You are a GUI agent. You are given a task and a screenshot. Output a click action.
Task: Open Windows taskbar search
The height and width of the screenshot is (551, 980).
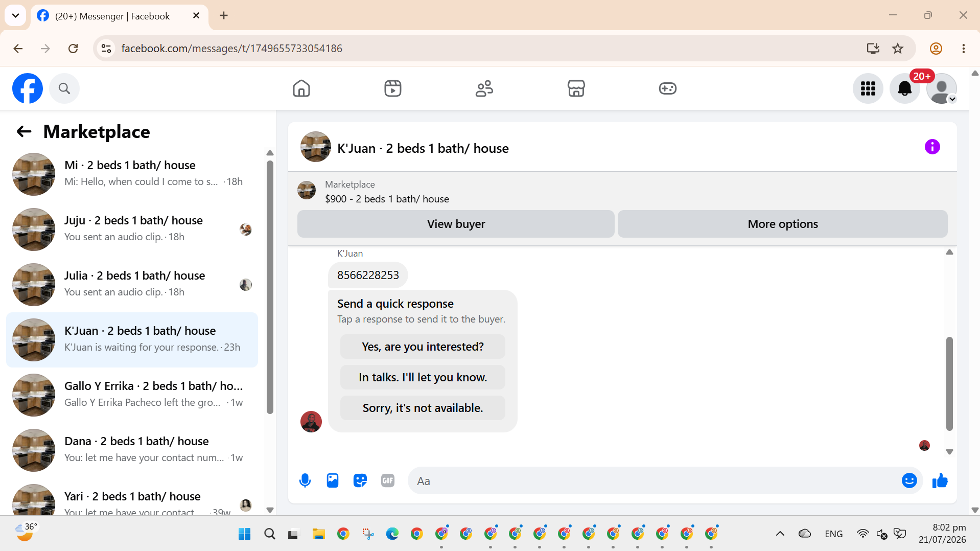tap(269, 534)
